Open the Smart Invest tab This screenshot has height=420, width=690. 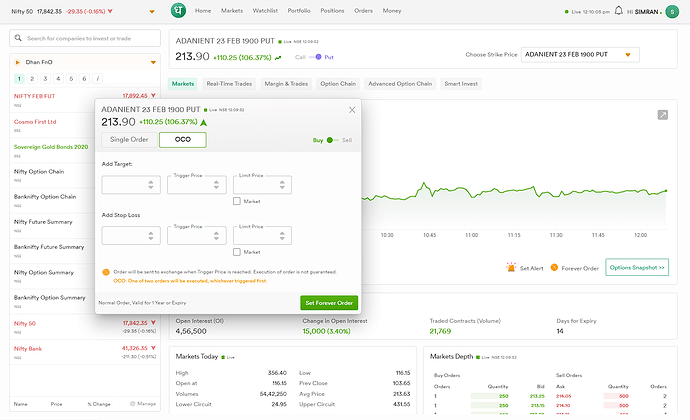coord(461,84)
